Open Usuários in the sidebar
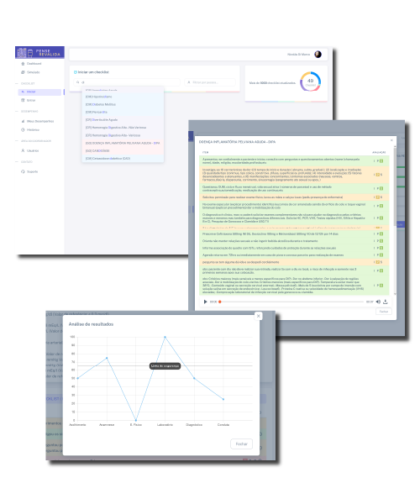420x504 pixels. pyautogui.click(x=30, y=150)
